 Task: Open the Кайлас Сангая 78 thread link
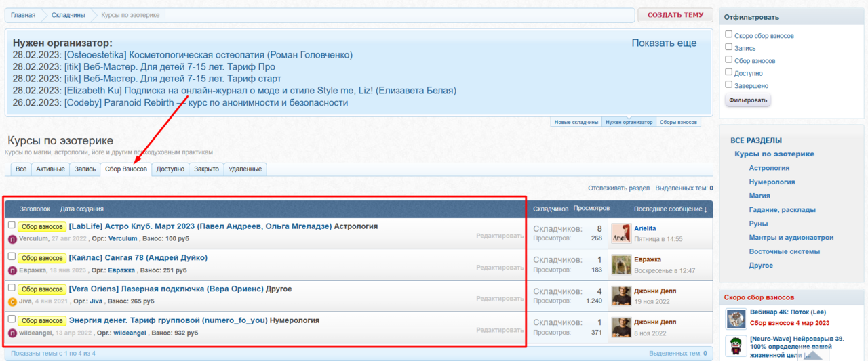pos(138,258)
